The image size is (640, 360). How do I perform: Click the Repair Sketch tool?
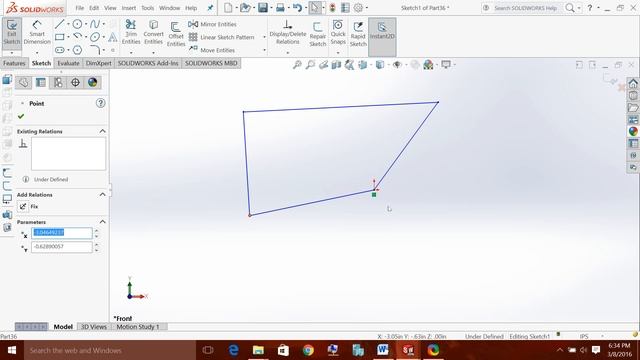tap(318, 34)
